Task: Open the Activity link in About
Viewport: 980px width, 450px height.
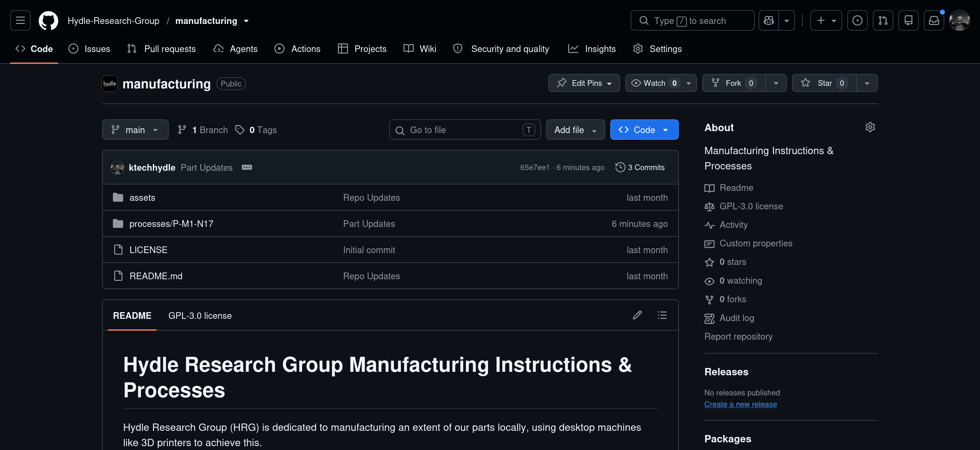Action: (x=726, y=225)
